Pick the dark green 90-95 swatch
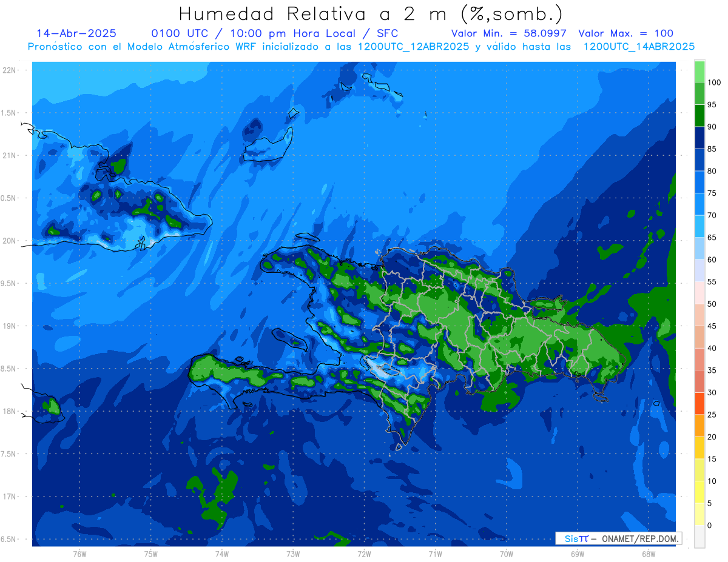Screen dimensions: 728x562 coord(699,116)
